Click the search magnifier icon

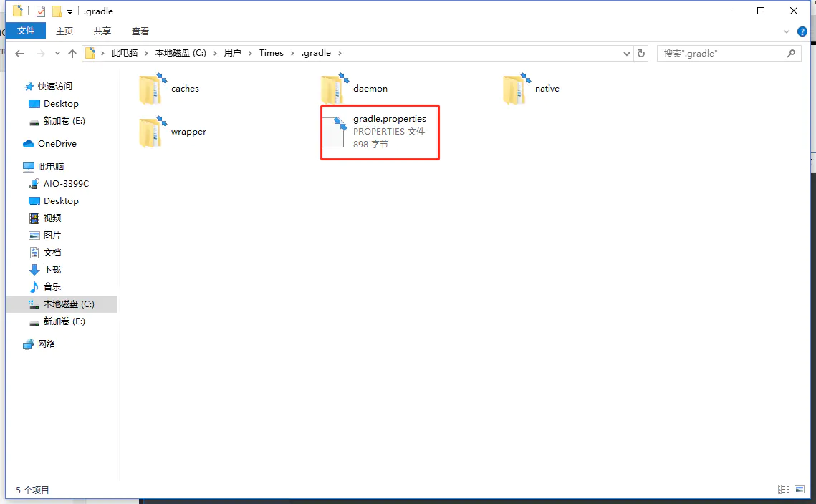[791, 53]
